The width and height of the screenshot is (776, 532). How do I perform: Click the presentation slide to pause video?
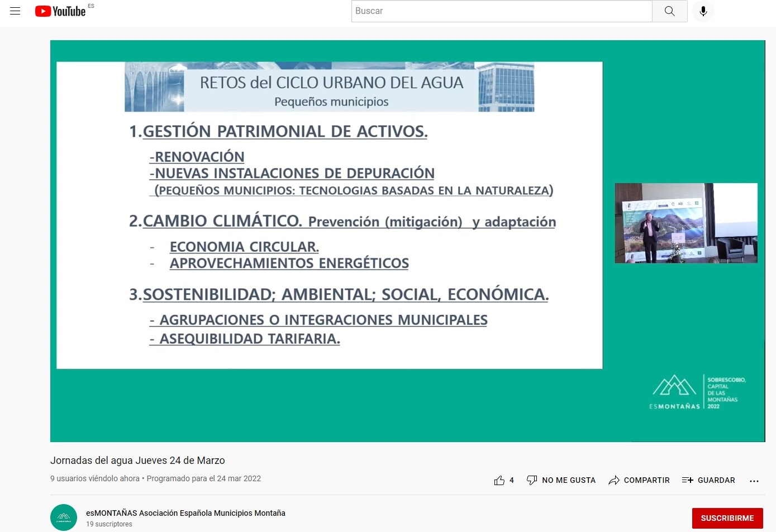point(329,223)
